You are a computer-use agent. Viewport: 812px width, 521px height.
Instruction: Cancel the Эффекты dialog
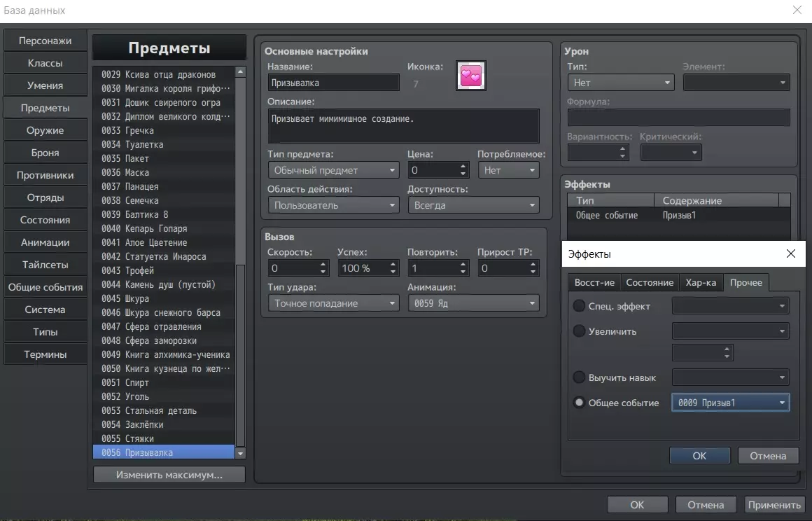pos(768,456)
